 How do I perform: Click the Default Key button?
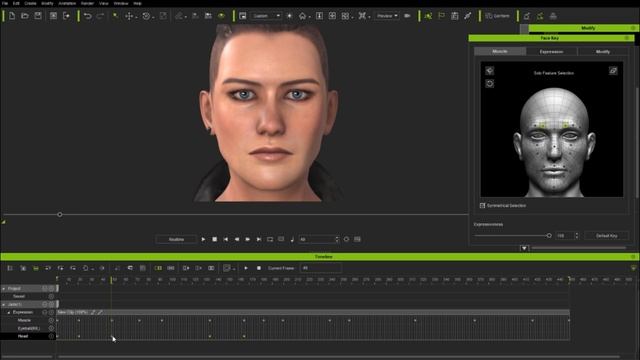pos(607,236)
